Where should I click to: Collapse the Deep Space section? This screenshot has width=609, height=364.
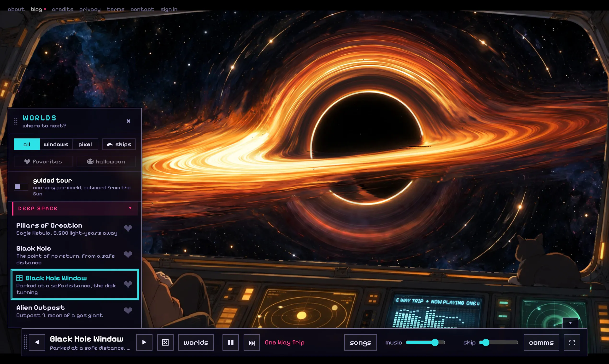(75, 209)
